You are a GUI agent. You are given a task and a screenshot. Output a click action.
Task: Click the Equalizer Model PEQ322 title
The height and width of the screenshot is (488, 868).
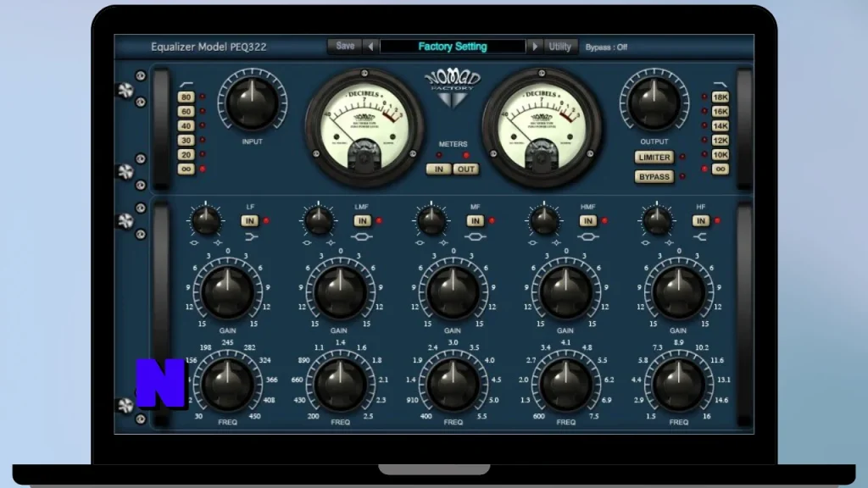click(x=209, y=47)
